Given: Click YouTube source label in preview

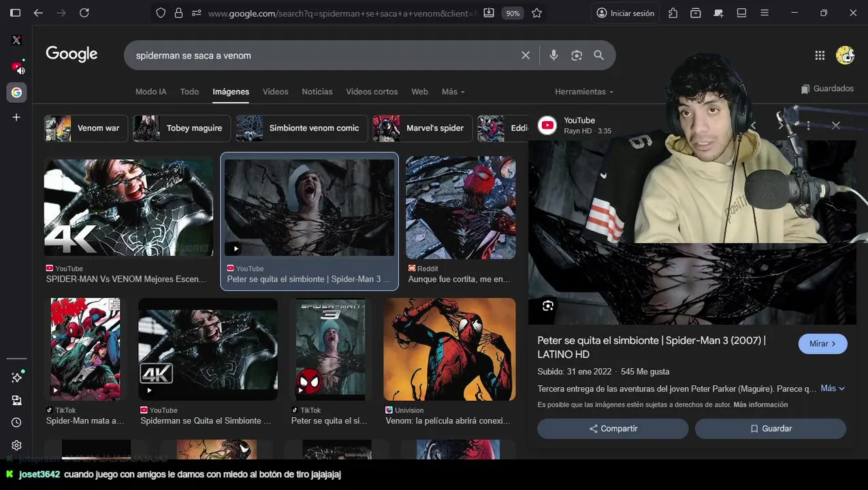Looking at the screenshot, I should point(579,120).
